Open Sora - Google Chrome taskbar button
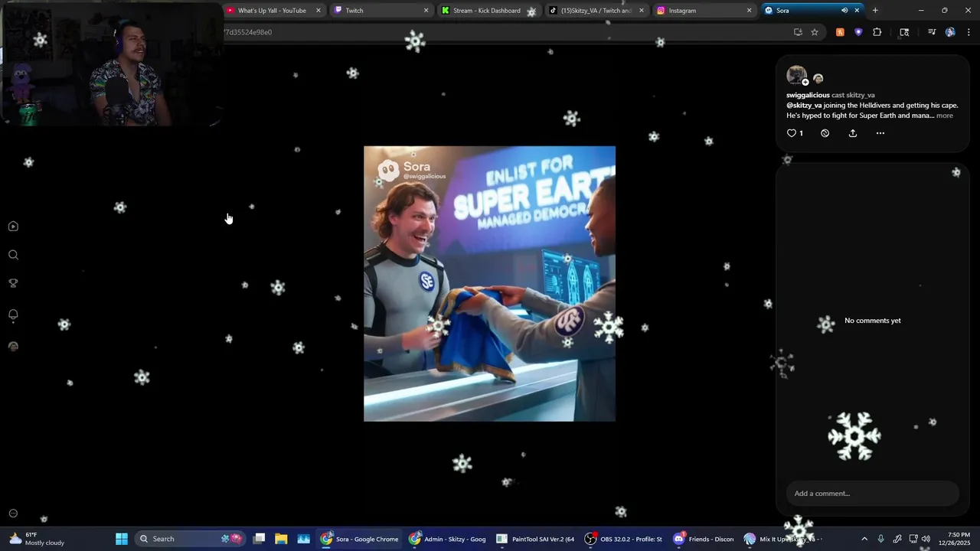Image resolution: width=980 pixels, height=551 pixels. [x=360, y=539]
